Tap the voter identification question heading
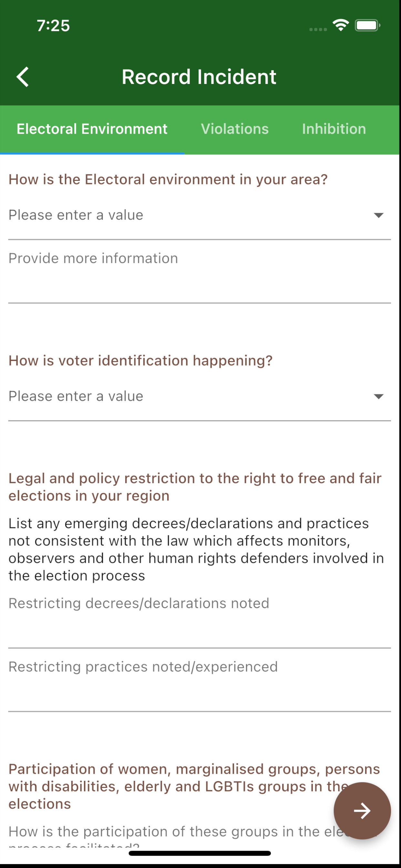The width and height of the screenshot is (401, 868). point(140,361)
